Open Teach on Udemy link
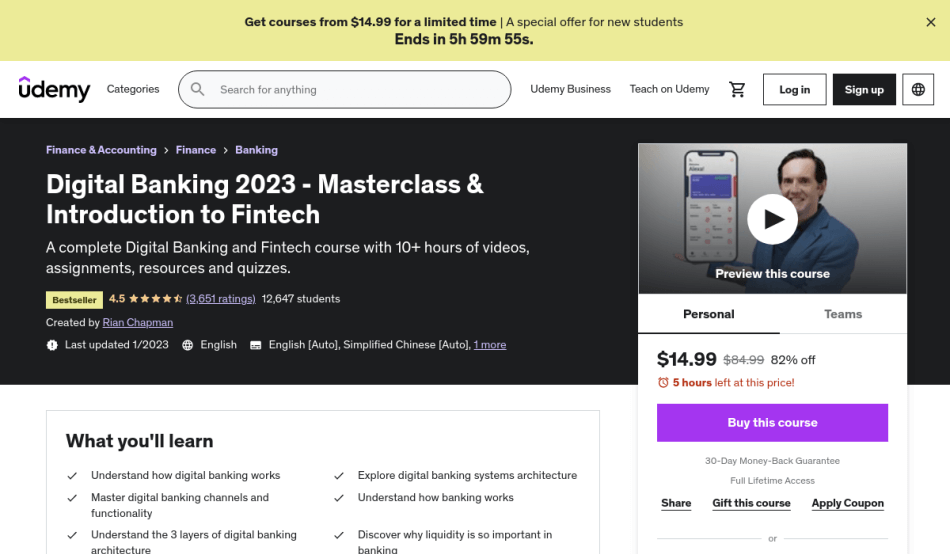The height and width of the screenshot is (554, 950). pos(669,89)
